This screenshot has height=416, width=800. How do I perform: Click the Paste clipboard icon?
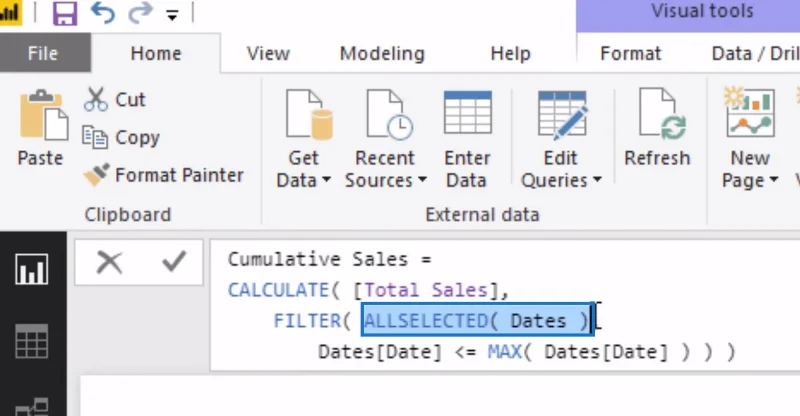pyautogui.click(x=43, y=115)
